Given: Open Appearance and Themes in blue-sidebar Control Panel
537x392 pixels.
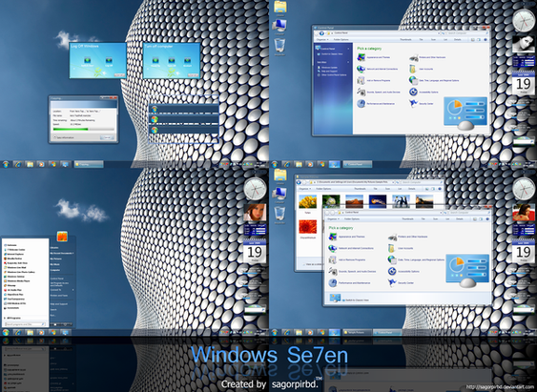Looking at the screenshot, I should click(374, 57).
